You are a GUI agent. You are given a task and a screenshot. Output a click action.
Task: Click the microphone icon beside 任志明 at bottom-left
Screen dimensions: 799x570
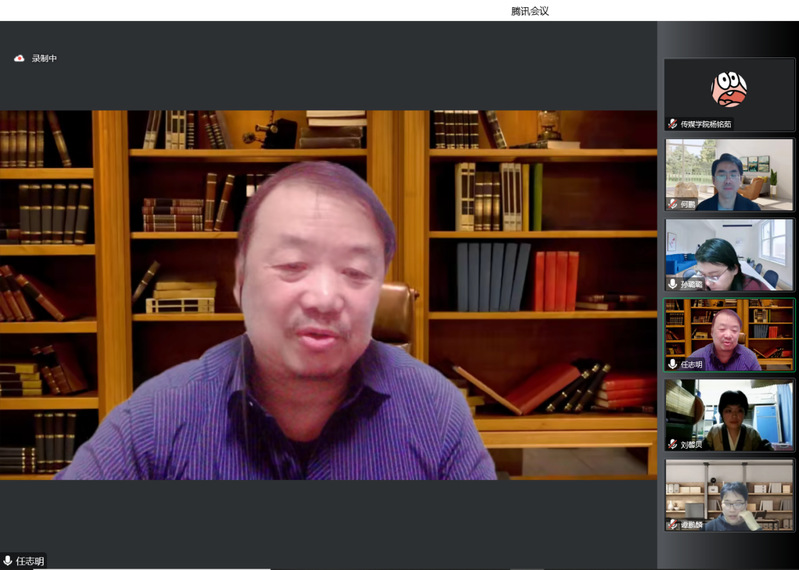8,561
